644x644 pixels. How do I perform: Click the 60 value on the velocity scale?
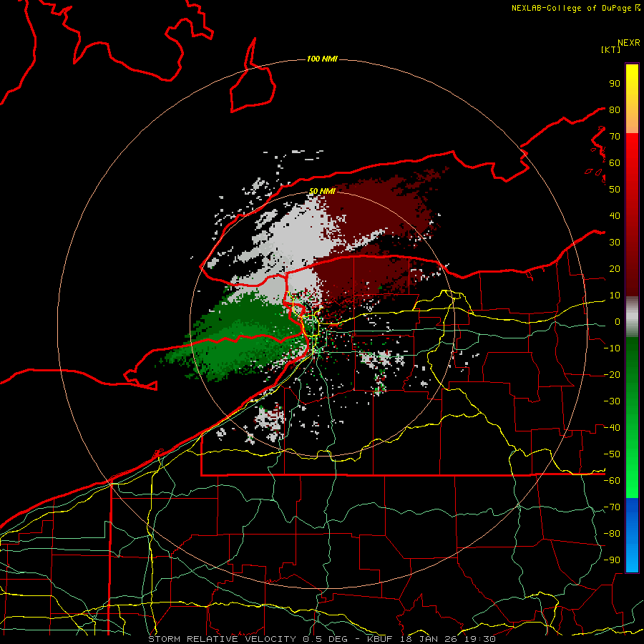point(615,162)
